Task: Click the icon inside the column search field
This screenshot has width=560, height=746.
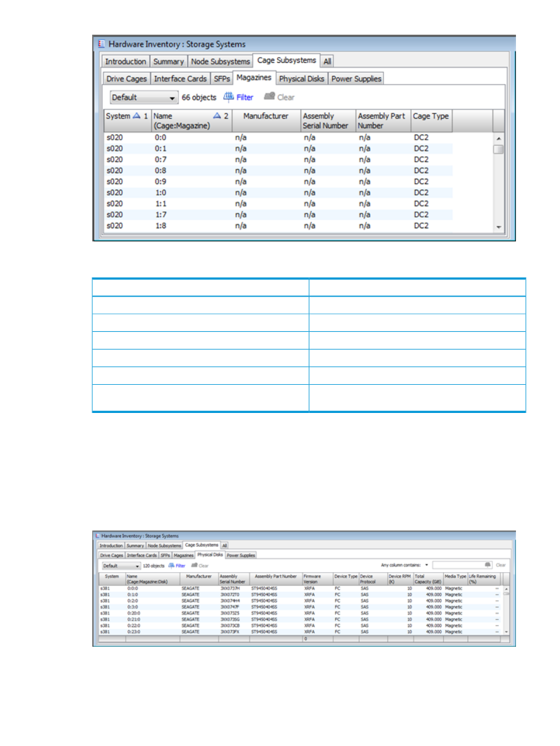Action: click(x=487, y=565)
